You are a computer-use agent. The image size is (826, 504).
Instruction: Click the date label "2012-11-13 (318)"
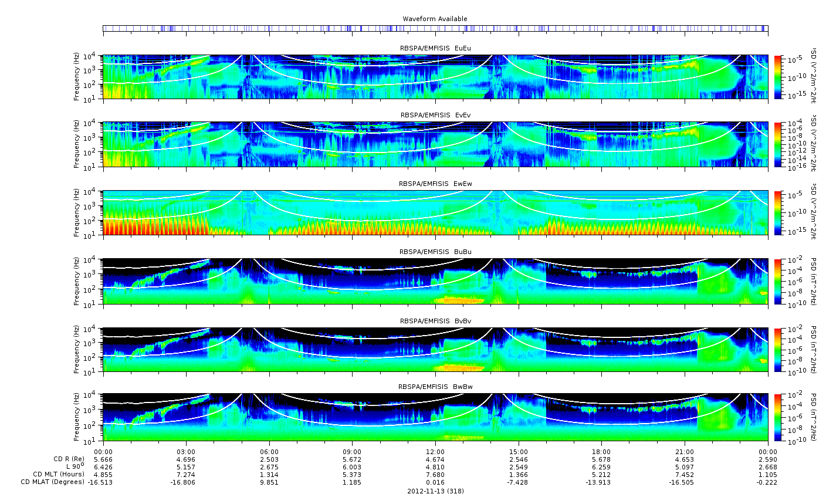(x=435, y=491)
